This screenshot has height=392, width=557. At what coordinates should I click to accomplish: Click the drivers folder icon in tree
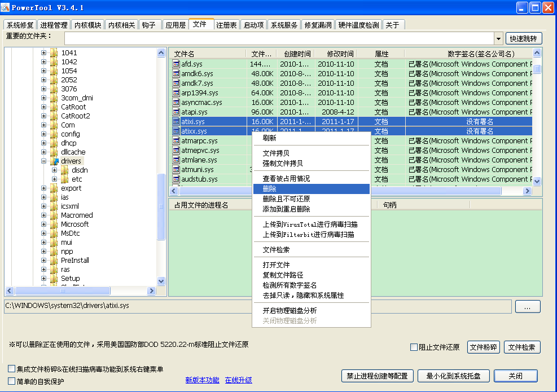pyautogui.click(x=54, y=161)
